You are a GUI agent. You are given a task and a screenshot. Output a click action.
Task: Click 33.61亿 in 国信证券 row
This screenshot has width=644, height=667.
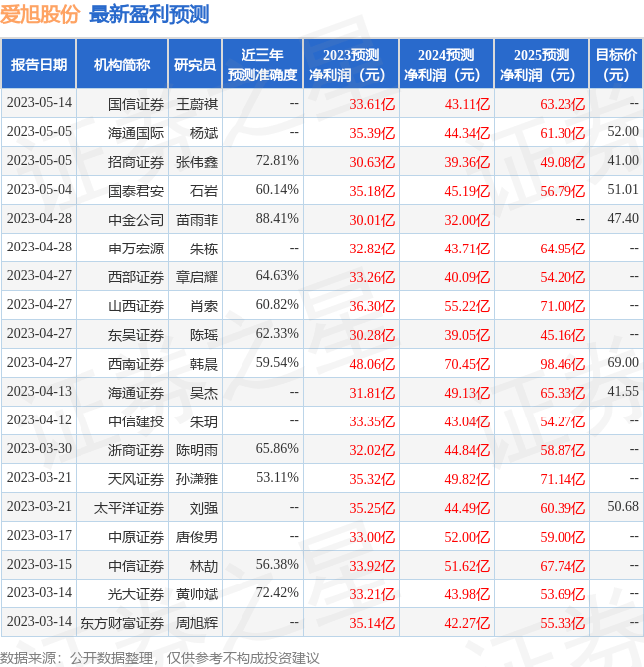click(x=372, y=104)
